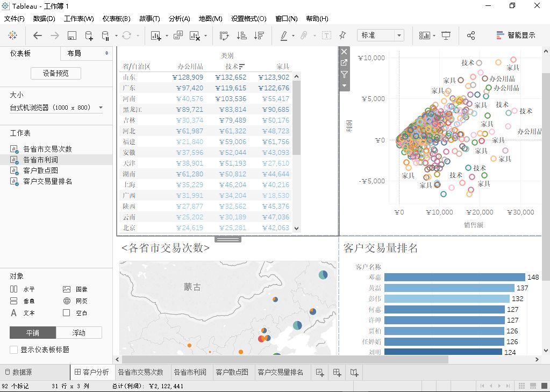550x392 pixels.
Task: Open the highlight dropdown arrow
Action: [x=293, y=35]
